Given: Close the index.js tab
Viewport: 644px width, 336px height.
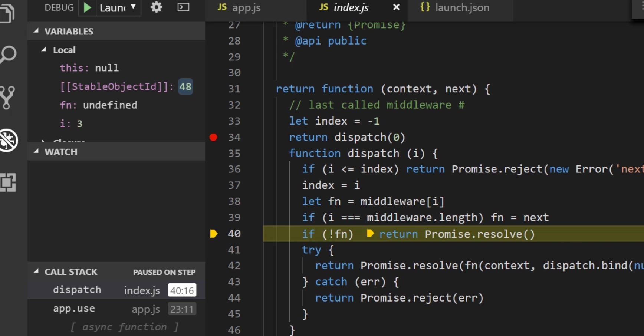Looking at the screenshot, I should point(396,7).
